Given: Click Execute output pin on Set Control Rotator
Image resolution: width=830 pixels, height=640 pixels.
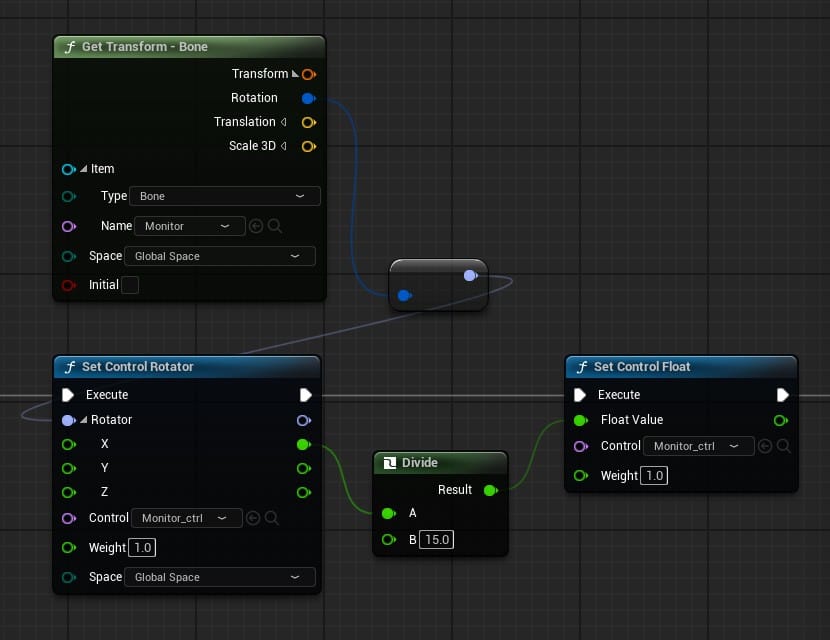Looking at the screenshot, I should click(x=305, y=395).
